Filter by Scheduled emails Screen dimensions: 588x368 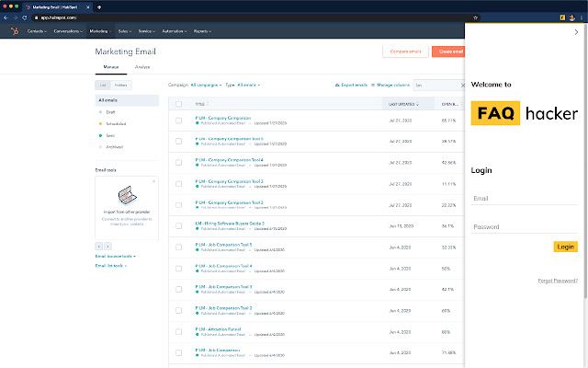tap(116, 124)
